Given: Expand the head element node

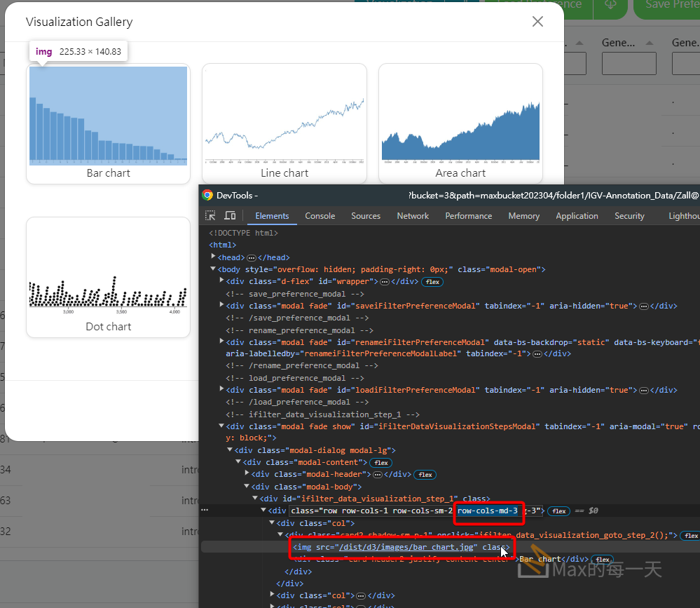Looking at the screenshot, I should click(214, 257).
